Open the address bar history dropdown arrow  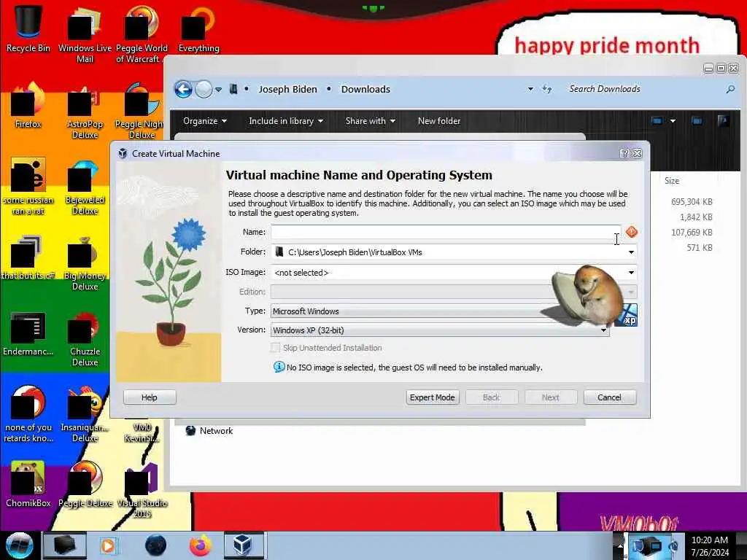[530, 89]
